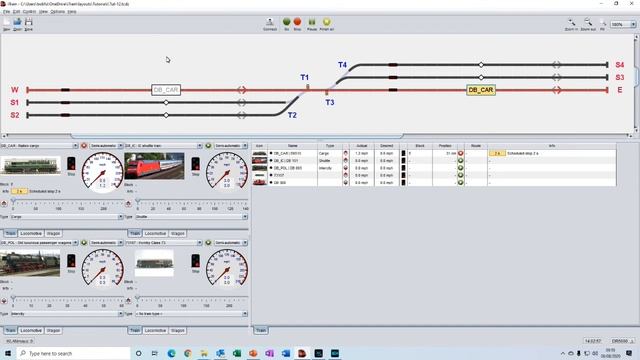Open Semi-automatic dropdown for DB_IC train
The image size is (640, 360).
245,146
